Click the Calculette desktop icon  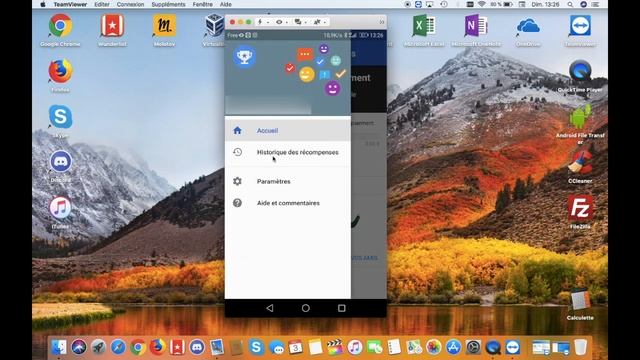(580, 301)
